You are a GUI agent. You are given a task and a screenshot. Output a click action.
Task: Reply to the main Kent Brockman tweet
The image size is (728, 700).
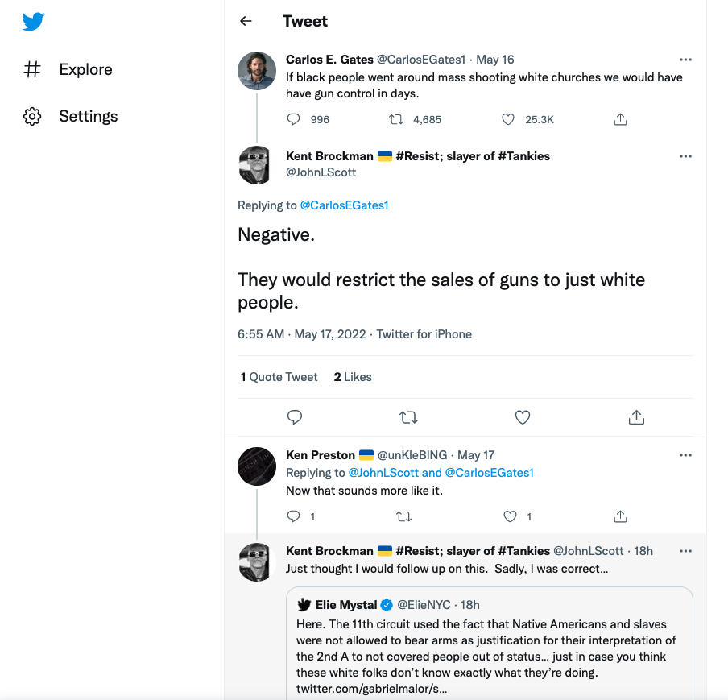(x=295, y=417)
